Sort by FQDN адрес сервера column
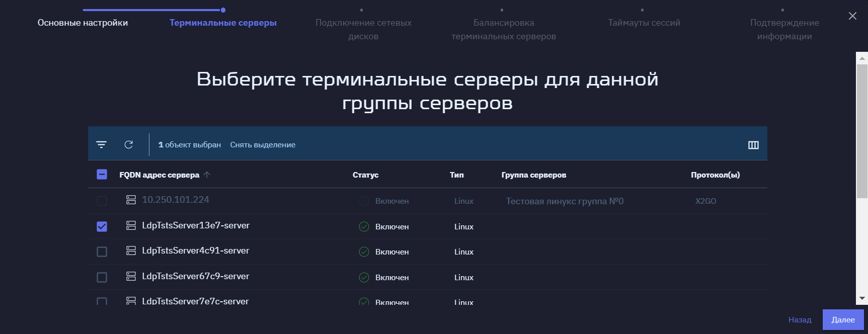Viewport: 868px width, 334px height. pos(160,175)
